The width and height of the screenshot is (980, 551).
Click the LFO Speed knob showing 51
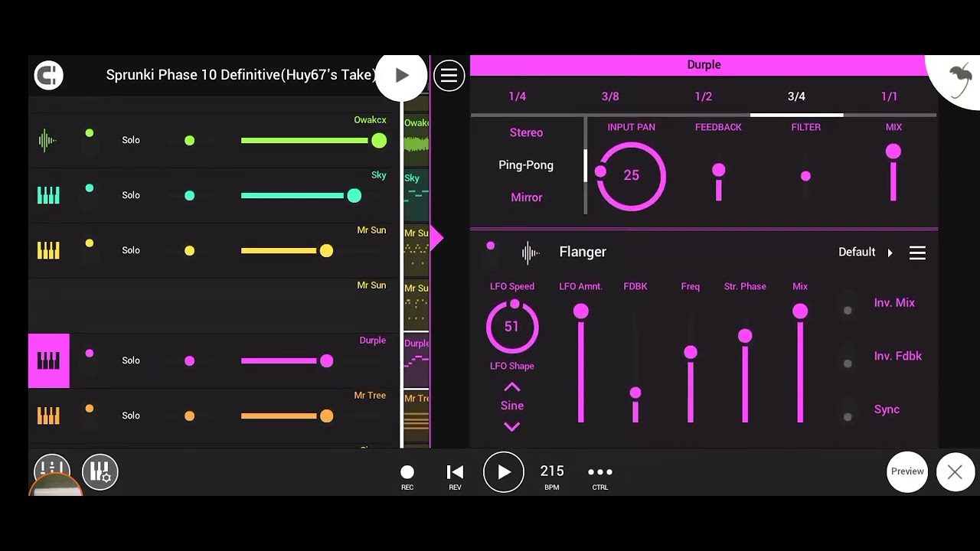click(512, 326)
